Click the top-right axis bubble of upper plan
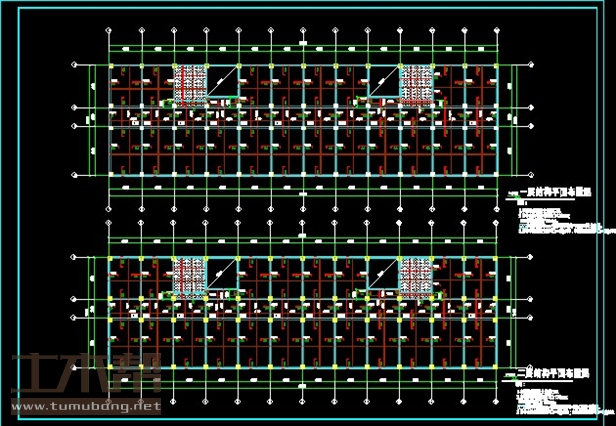The image size is (616, 426). coord(495,29)
